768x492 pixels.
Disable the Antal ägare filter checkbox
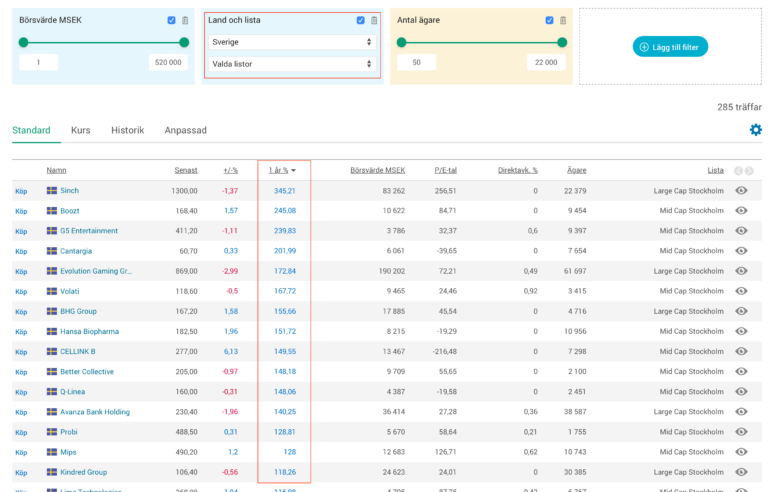(x=550, y=20)
